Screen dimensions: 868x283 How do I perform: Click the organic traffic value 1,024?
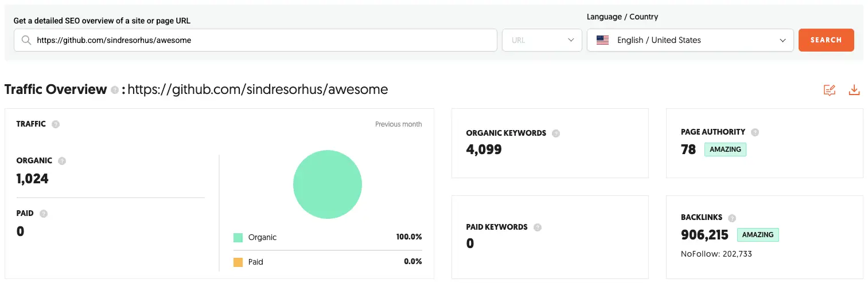point(33,179)
